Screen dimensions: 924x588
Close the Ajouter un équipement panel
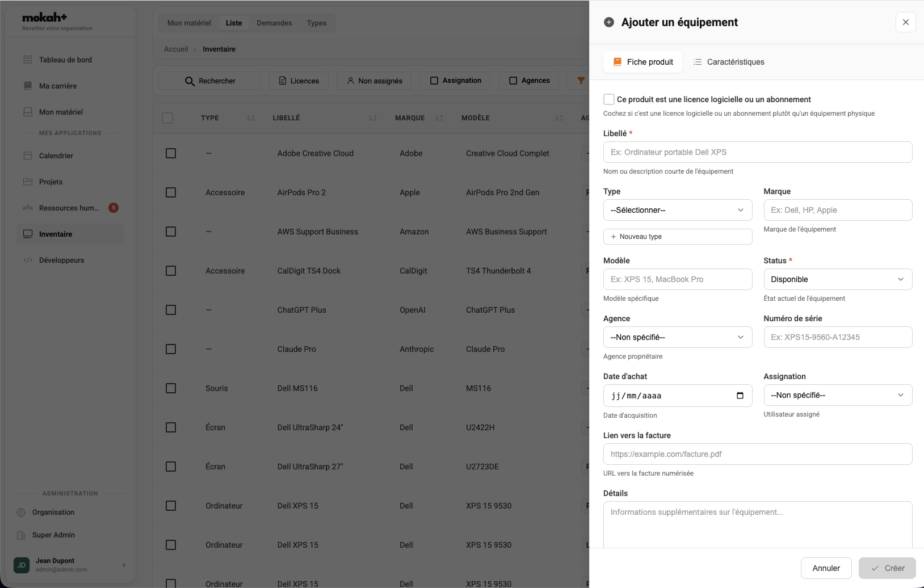(905, 22)
